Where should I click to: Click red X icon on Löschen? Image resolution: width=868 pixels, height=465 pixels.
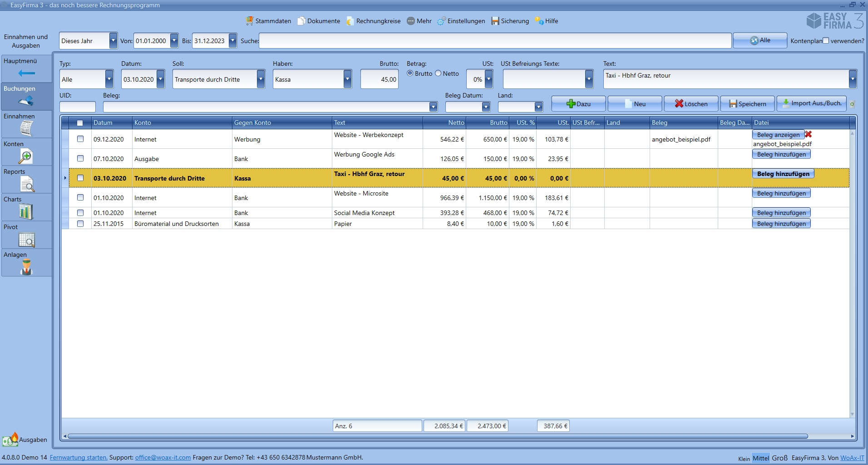click(679, 103)
